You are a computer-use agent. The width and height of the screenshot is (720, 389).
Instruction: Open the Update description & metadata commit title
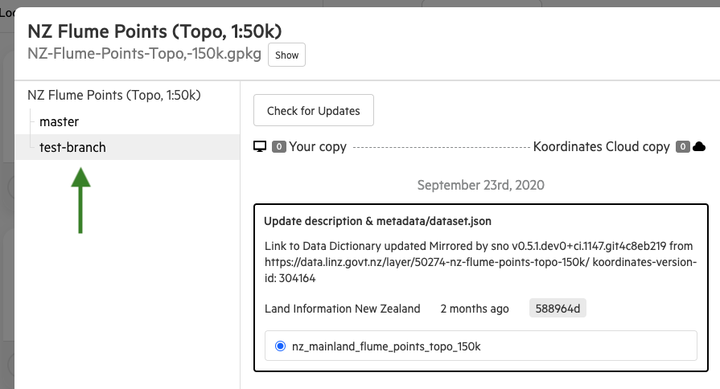click(x=377, y=221)
